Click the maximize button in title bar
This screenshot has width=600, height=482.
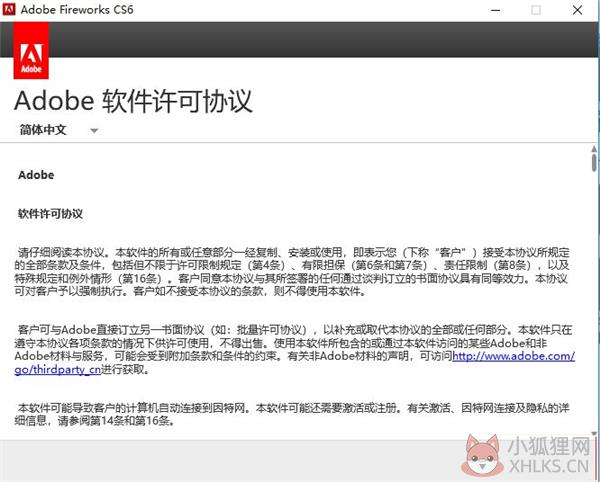(x=536, y=10)
